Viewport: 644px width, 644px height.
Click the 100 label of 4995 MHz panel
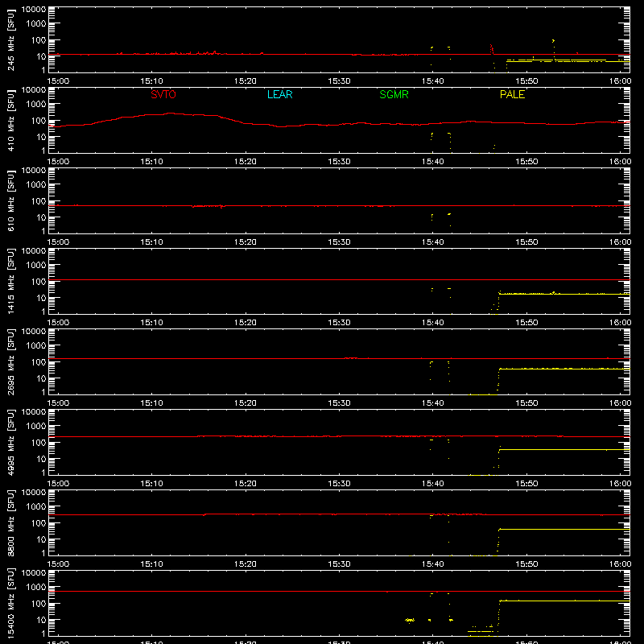coord(39,442)
